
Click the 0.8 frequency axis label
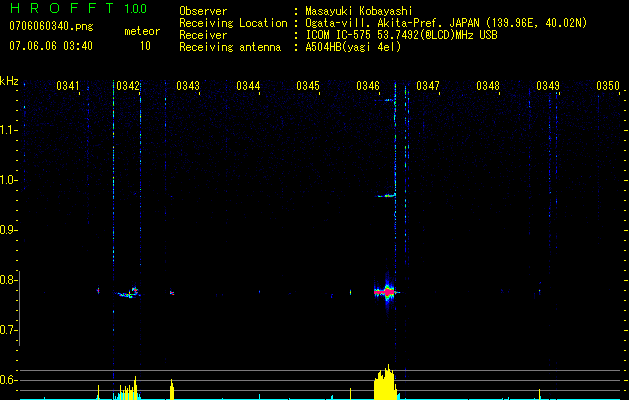coord(8,280)
